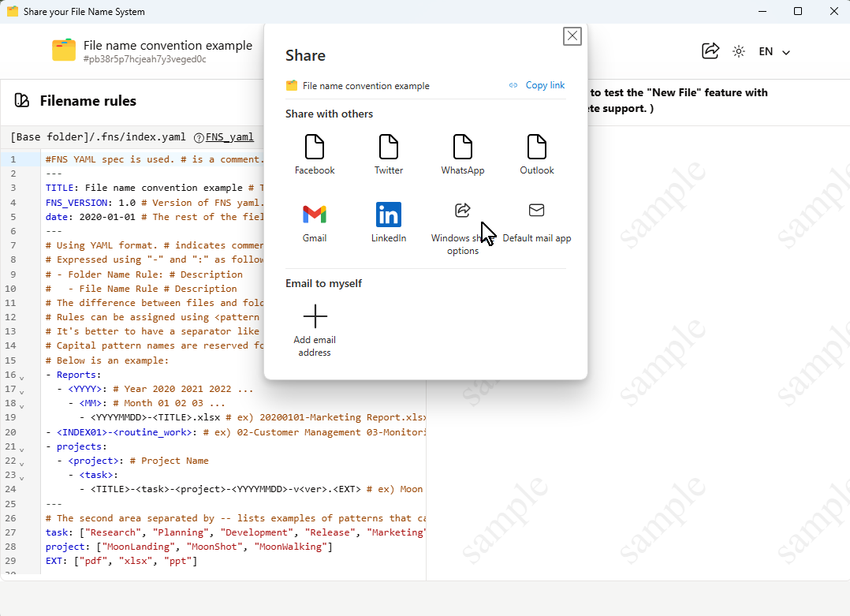Collapse the projects fold at line 21

coord(21,449)
